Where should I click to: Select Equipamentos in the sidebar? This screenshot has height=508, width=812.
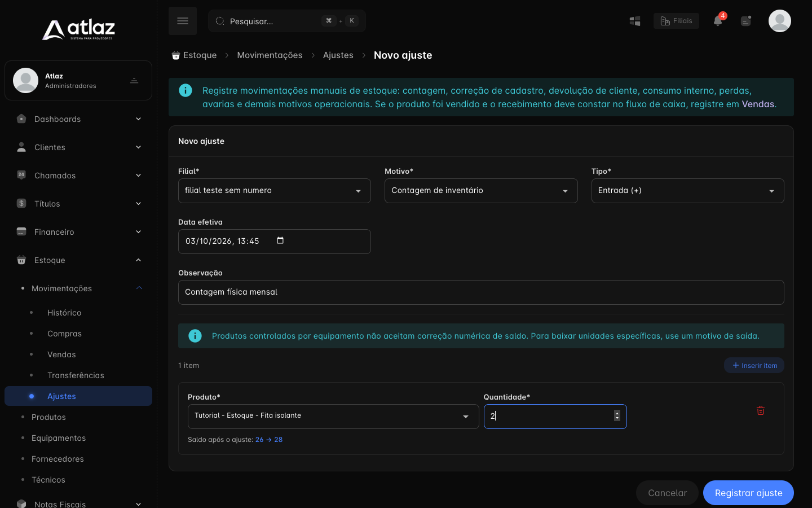click(x=59, y=438)
